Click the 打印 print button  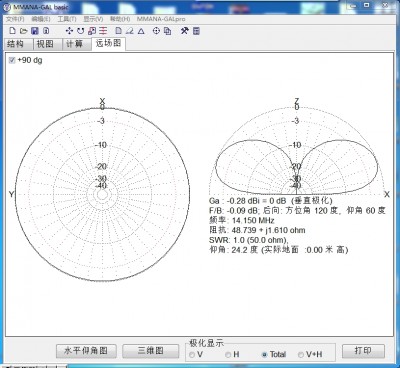pos(363,351)
